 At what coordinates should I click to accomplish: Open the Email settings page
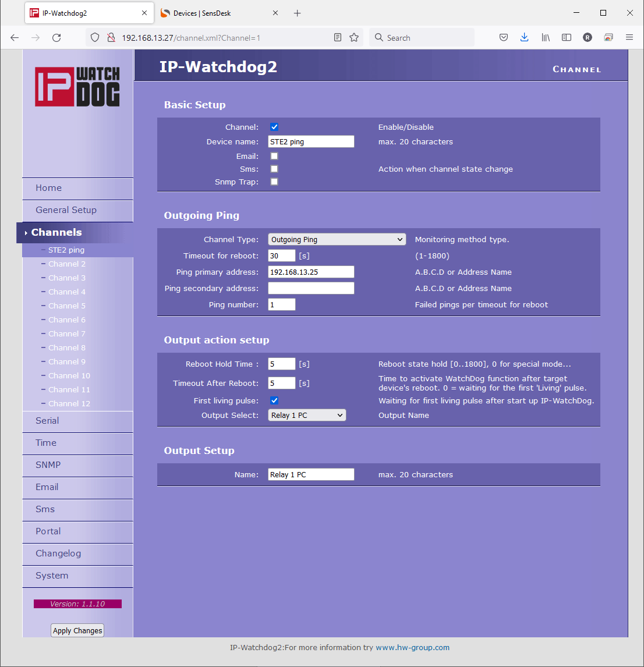click(78, 488)
